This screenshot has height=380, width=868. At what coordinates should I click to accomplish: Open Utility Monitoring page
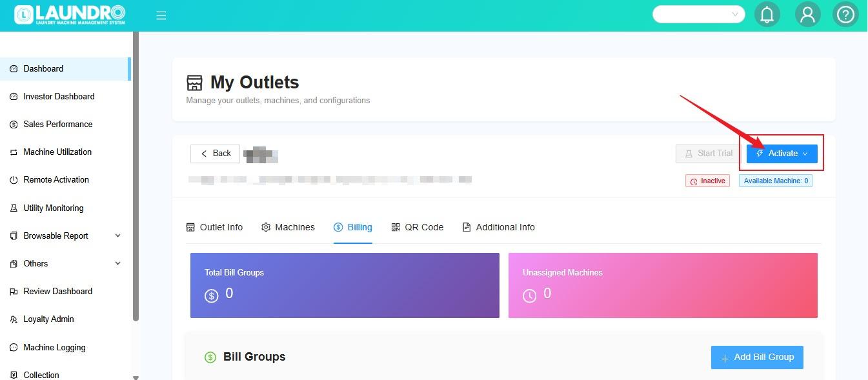pos(54,208)
